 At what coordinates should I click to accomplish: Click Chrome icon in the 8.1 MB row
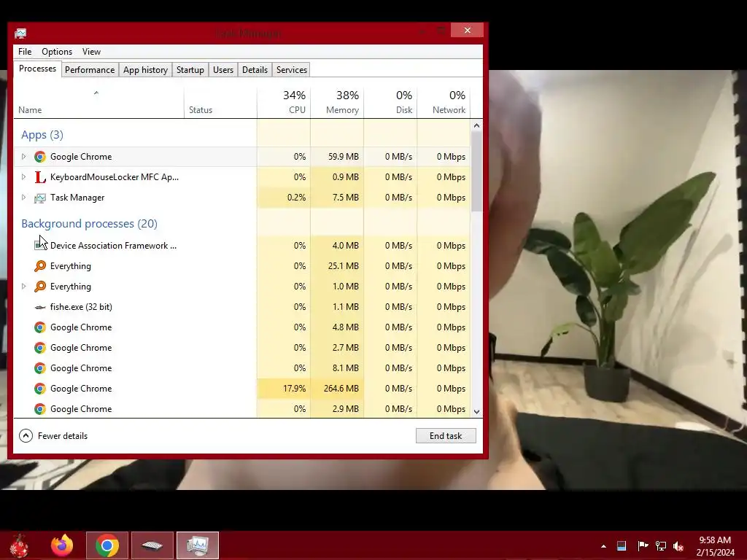click(40, 368)
